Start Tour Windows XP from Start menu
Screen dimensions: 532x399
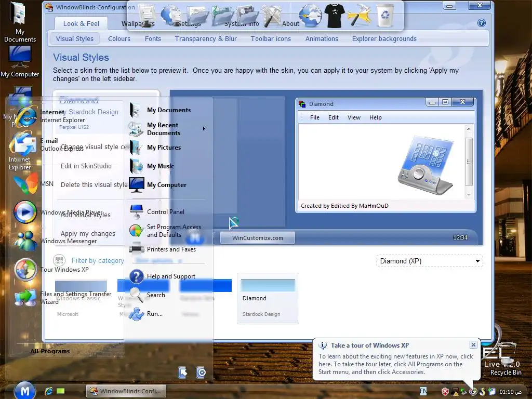(x=51, y=270)
